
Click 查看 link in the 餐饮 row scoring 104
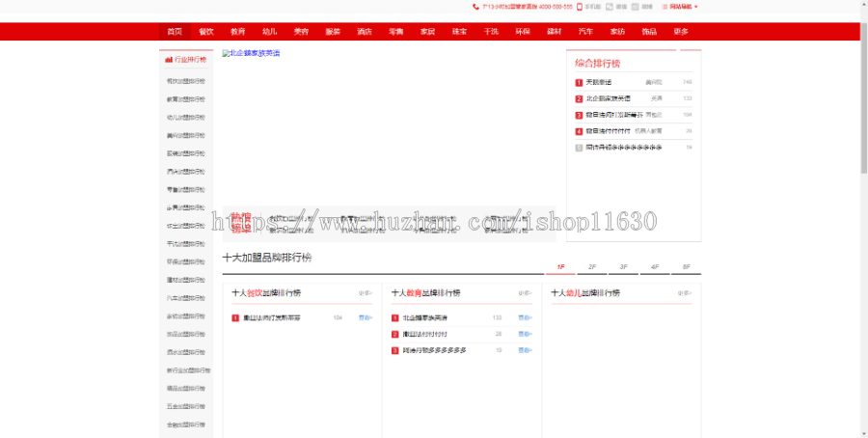[366, 318]
